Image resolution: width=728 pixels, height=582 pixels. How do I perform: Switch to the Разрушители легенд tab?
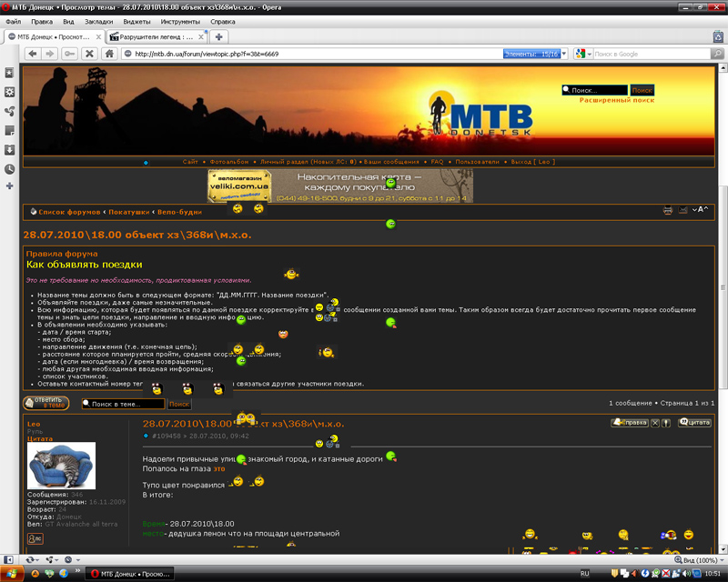point(155,36)
